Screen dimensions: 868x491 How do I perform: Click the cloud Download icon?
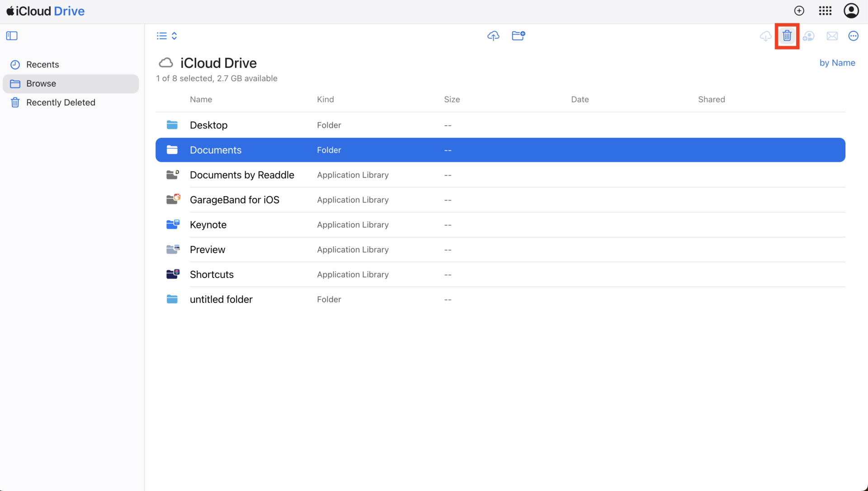pyautogui.click(x=765, y=36)
